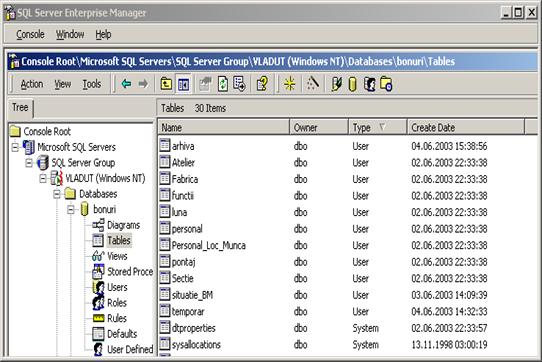Click the register server toolbar icon

[336, 84]
